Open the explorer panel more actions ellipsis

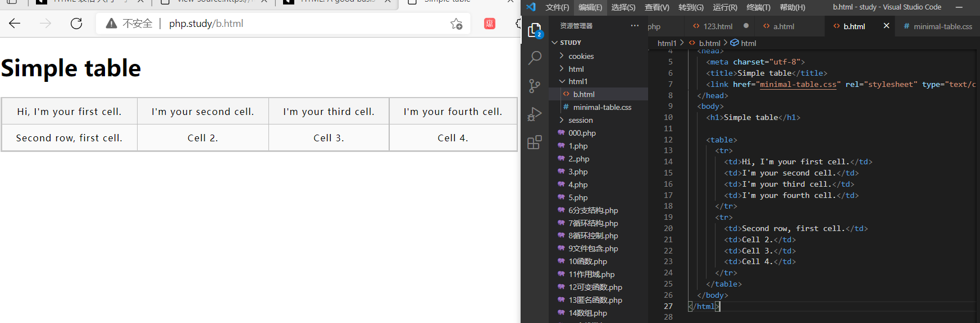click(635, 26)
